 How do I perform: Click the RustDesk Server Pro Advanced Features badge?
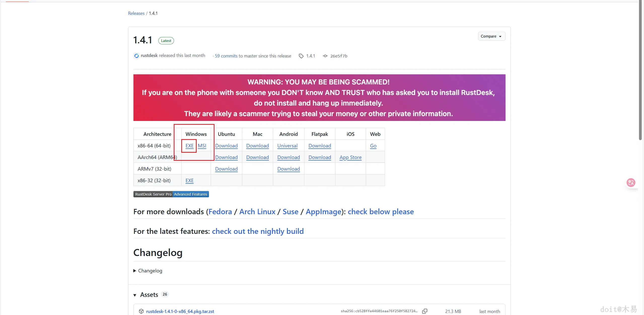171,194
